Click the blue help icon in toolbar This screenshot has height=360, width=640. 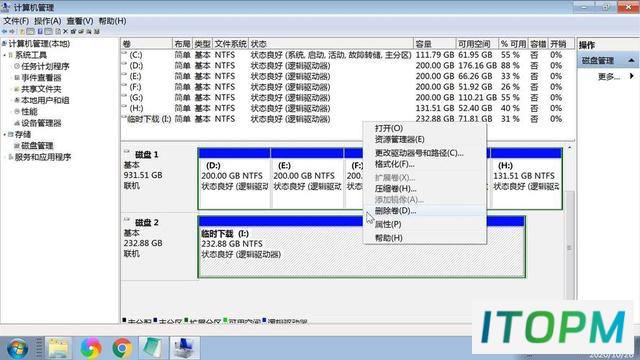tap(40, 31)
